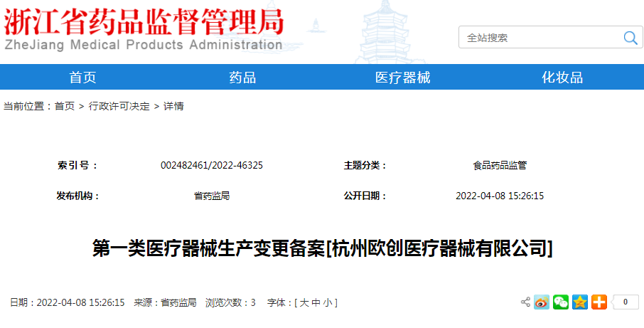The width and height of the screenshot is (644, 328).
Task: Click 行政许可决定 breadcrumb link
Action: click(119, 107)
